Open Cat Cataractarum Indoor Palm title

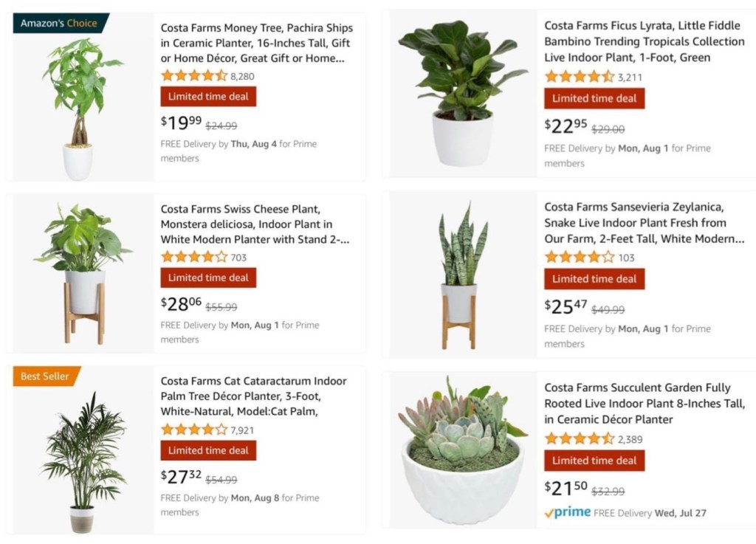click(x=253, y=396)
